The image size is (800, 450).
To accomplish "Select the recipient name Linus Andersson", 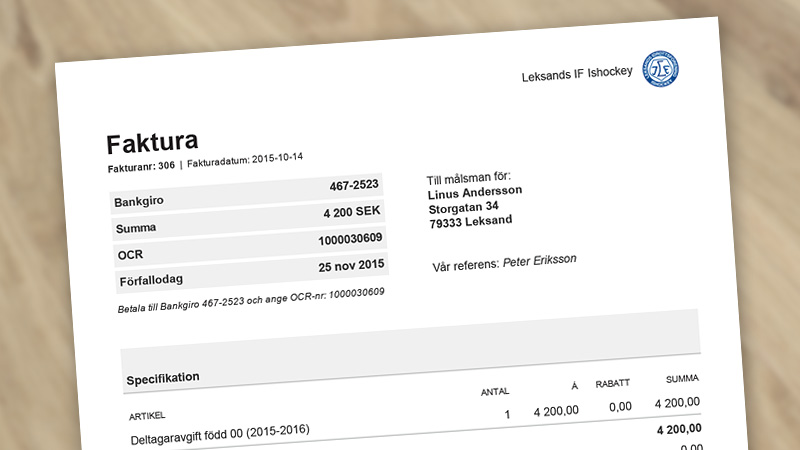I will tap(475, 192).
